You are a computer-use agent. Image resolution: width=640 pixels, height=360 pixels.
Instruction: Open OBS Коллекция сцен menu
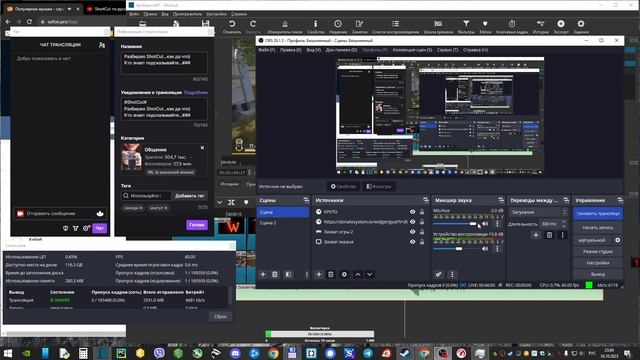pos(412,50)
